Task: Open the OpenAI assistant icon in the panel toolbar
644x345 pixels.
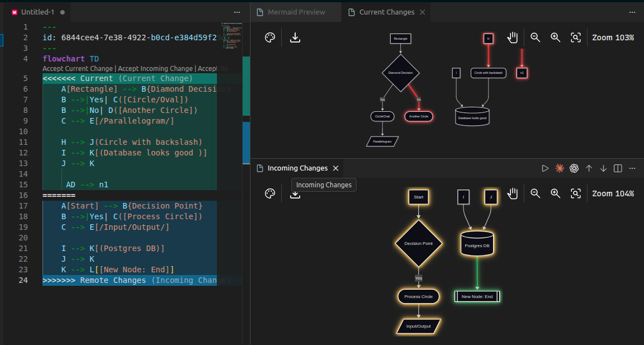Action: coord(574,168)
